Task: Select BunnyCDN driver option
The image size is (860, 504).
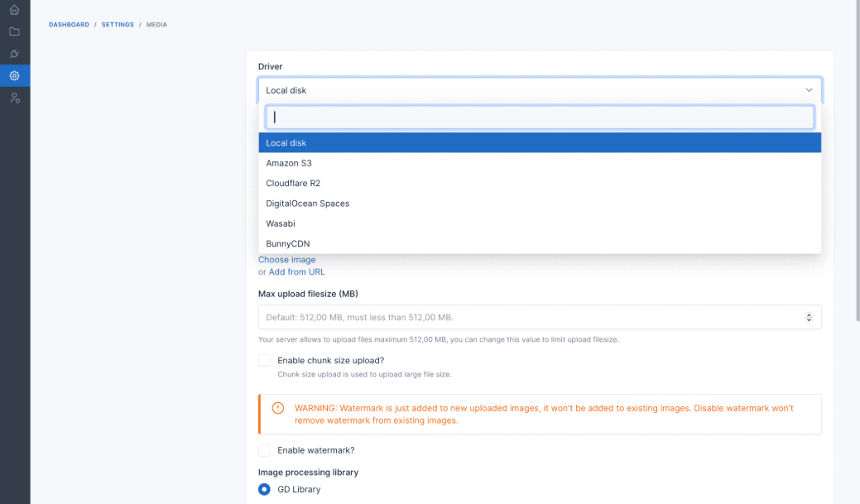Action: (x=540, y=243)
